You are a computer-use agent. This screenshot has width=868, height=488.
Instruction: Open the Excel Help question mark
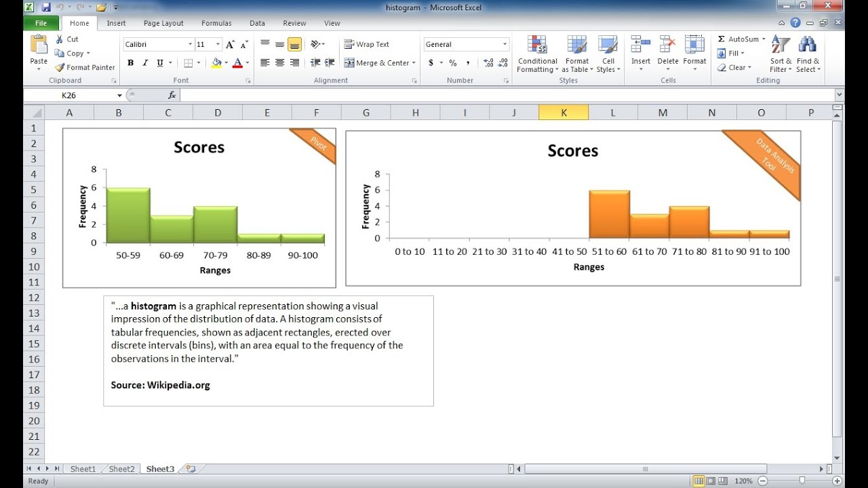coord(795,23)
